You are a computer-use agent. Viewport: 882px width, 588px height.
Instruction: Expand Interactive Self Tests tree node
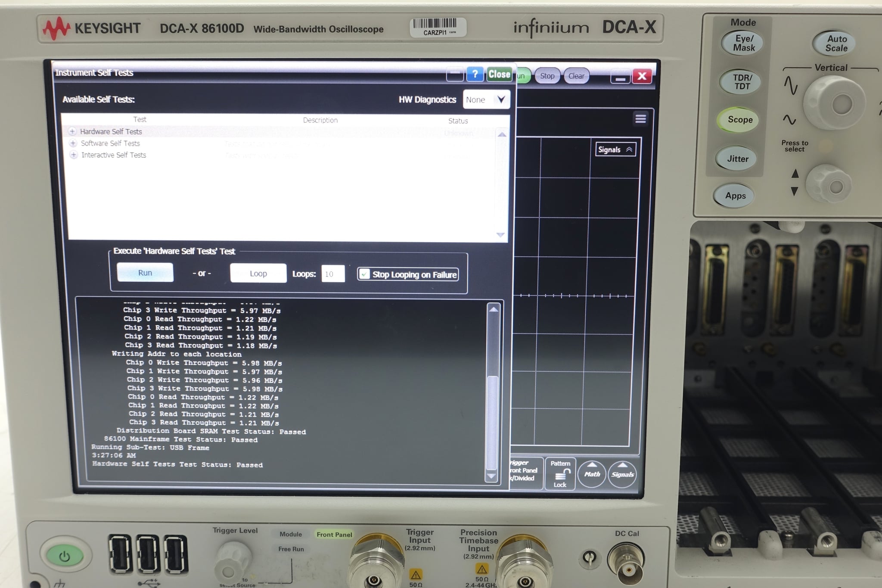(74, 155)
